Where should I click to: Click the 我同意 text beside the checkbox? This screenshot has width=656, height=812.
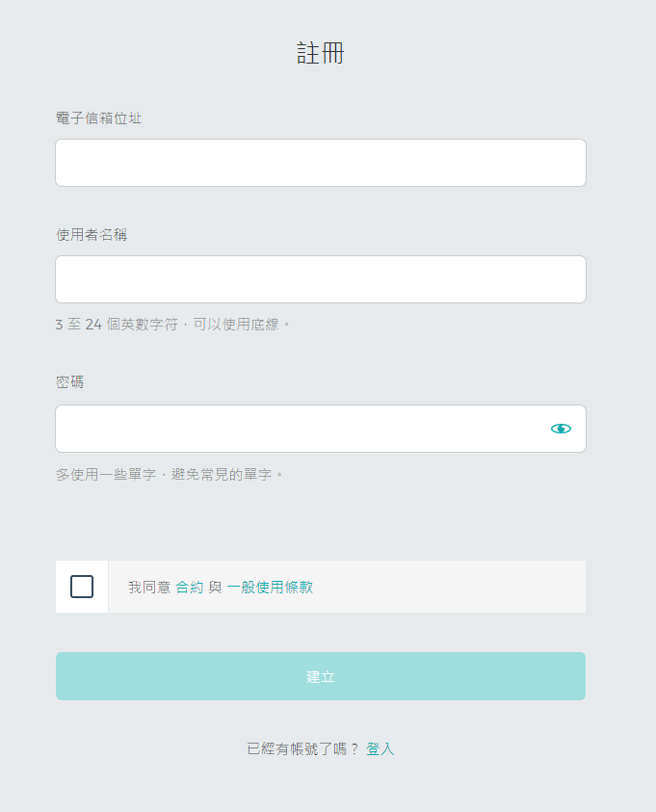(149, 587)
